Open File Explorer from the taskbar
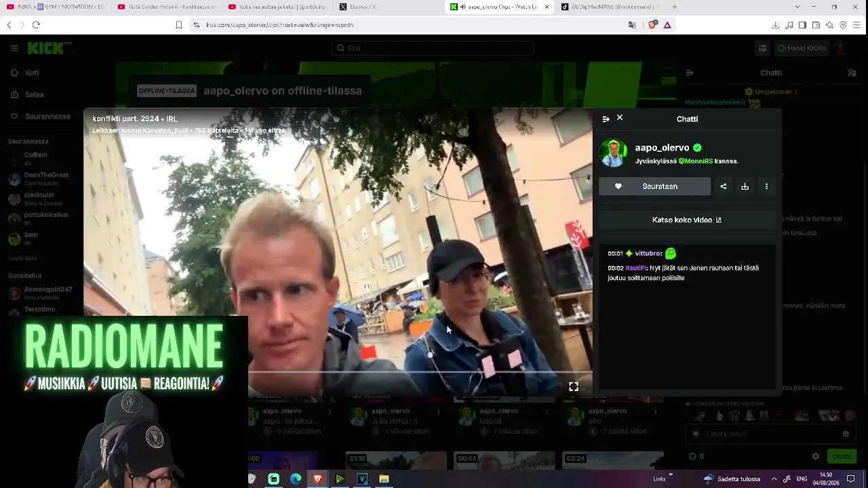The width and height of the screenshot is (868, 488). (384, 479)
